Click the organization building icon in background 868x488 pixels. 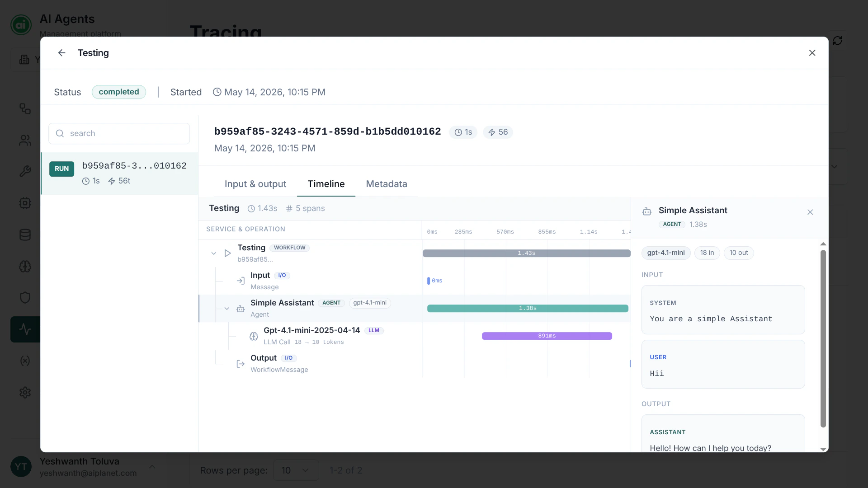pos(24,60)
